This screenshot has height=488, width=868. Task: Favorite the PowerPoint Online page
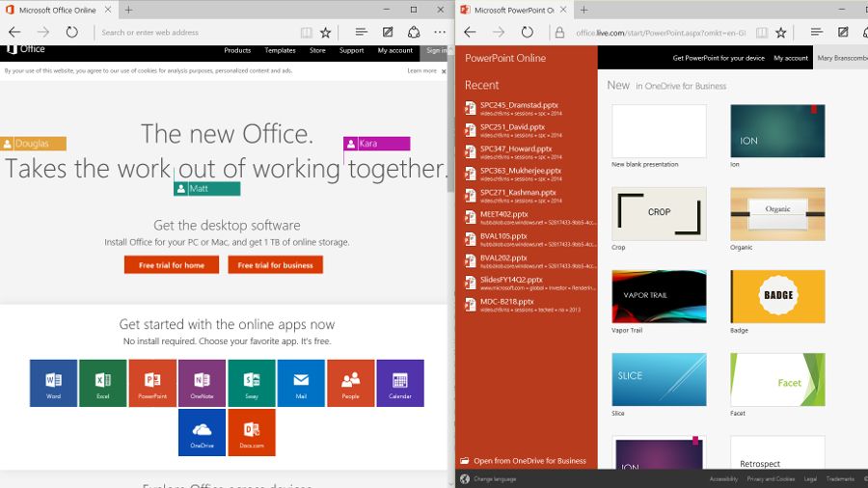coord(780,33)
